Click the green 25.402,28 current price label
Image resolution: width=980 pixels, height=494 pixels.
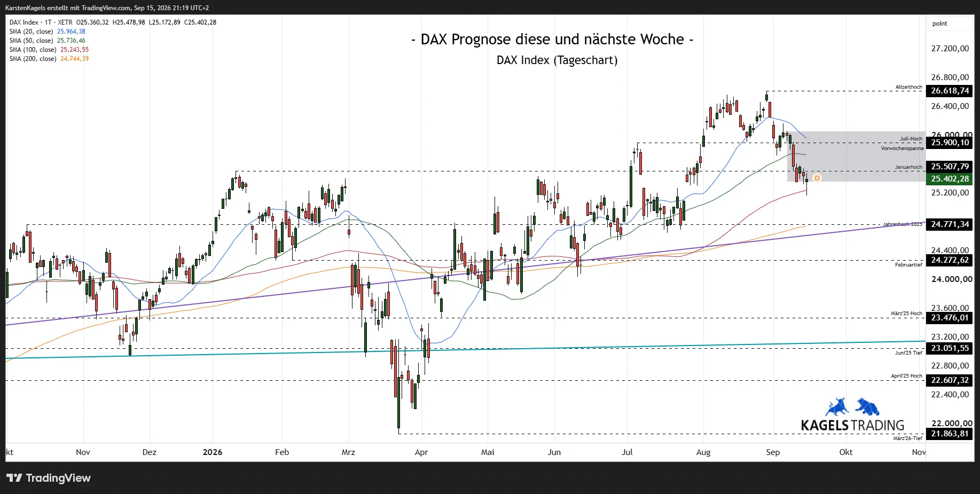(x=950, y=179)
